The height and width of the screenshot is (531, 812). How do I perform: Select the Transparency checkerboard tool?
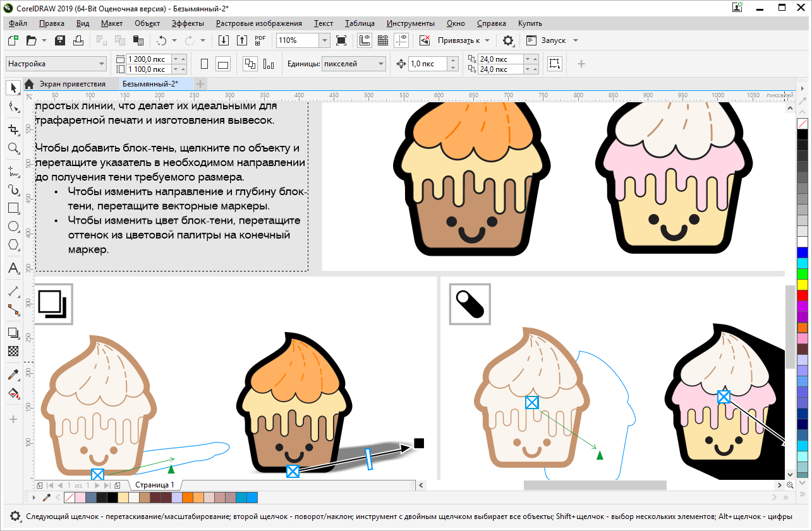click(x=13, y=350)
